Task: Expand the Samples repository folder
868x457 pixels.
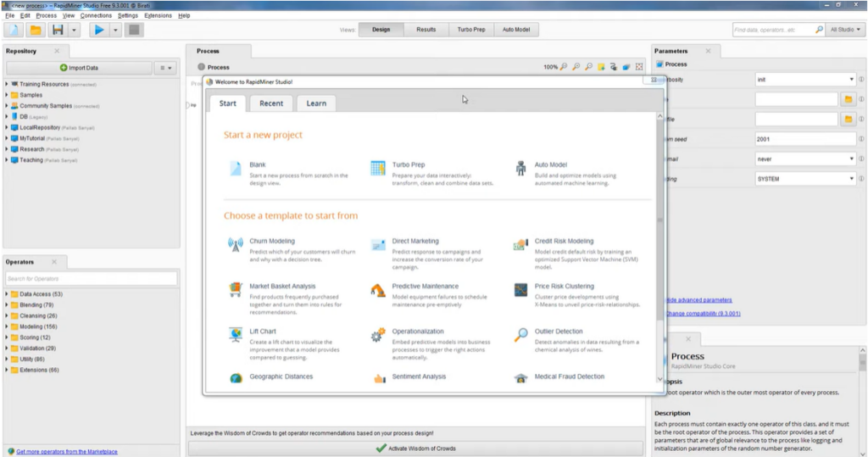Action: (x=7, y=95)
